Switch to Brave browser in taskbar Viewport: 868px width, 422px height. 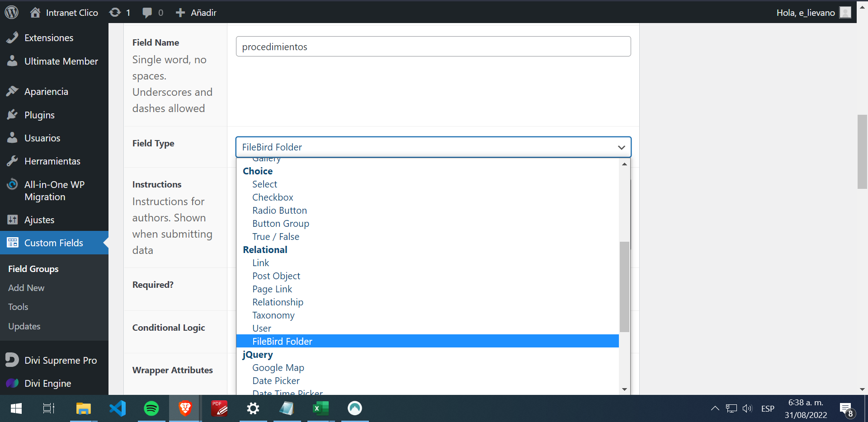(185, 408)
